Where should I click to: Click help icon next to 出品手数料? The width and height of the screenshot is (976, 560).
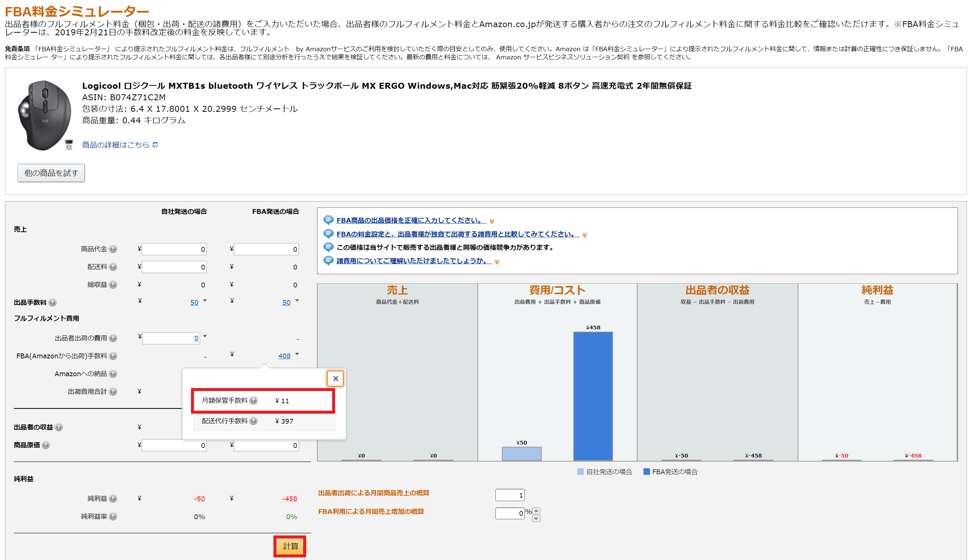53,303
